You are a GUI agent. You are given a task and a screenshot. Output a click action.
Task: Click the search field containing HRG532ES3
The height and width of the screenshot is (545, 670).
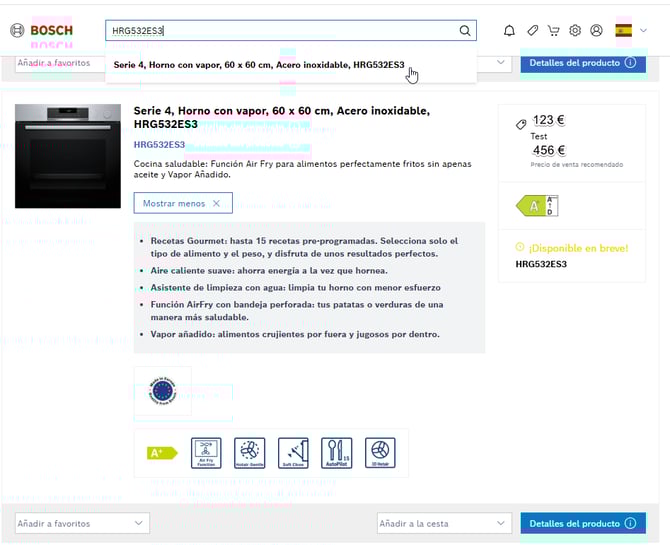280,31
